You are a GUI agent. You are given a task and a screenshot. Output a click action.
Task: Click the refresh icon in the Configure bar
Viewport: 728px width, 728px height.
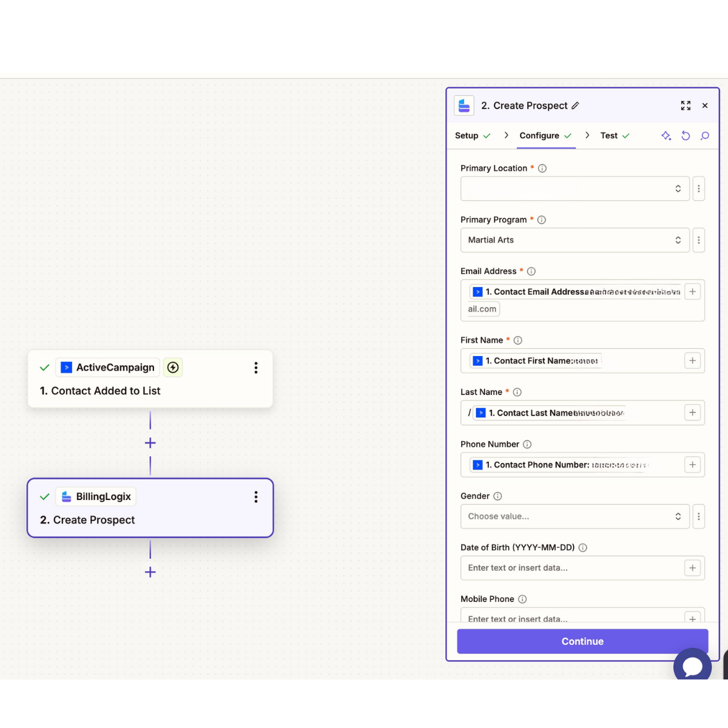click(686, 135)
